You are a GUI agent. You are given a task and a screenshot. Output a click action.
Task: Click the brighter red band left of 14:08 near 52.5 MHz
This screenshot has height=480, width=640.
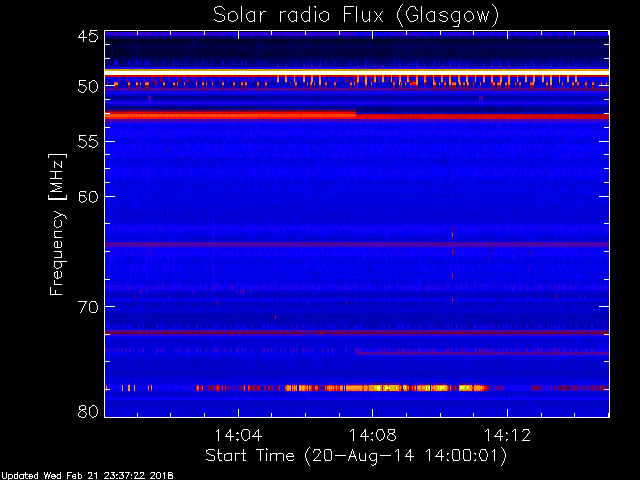(230, 115)
